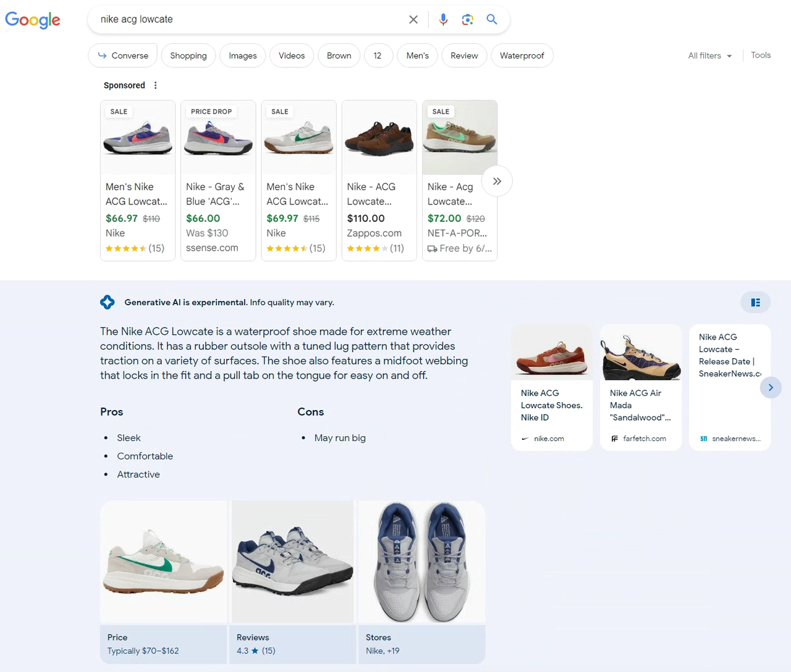
Task: Switch to the Images tab
Action: click(243, 56)
